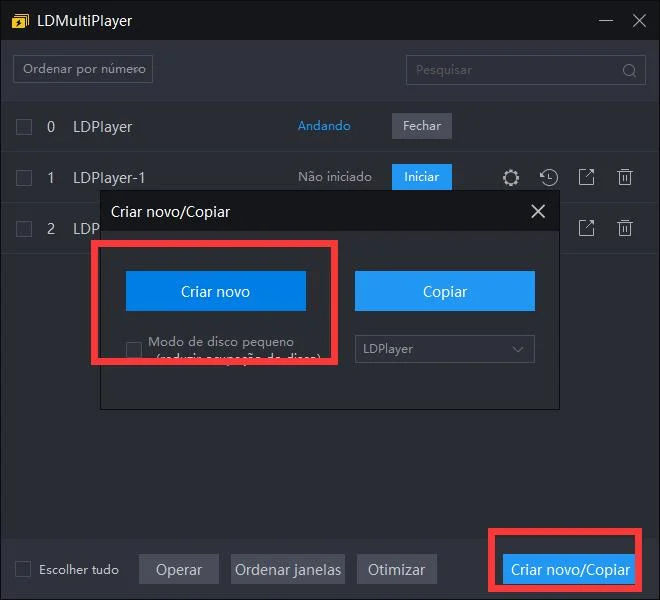Select the LDPlayer instance name in row 0
The height and width of the screenshot is (600, 660).
coord(103,127)
